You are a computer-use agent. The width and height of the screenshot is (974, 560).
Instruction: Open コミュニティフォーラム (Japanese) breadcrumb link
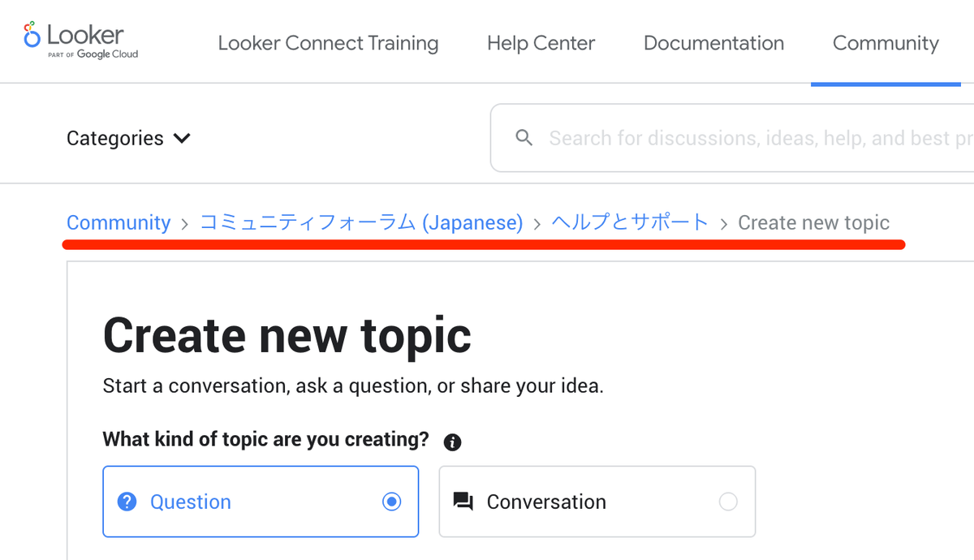tap(361, 222)
